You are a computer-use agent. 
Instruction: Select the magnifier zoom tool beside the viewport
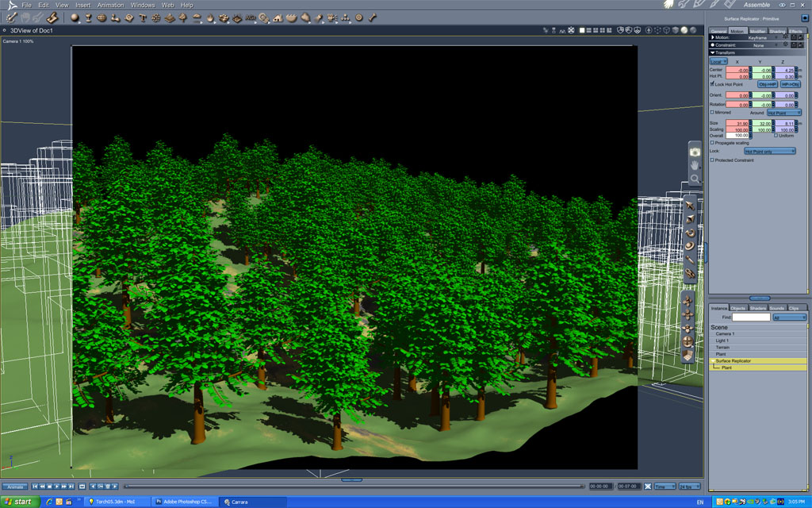695,179
